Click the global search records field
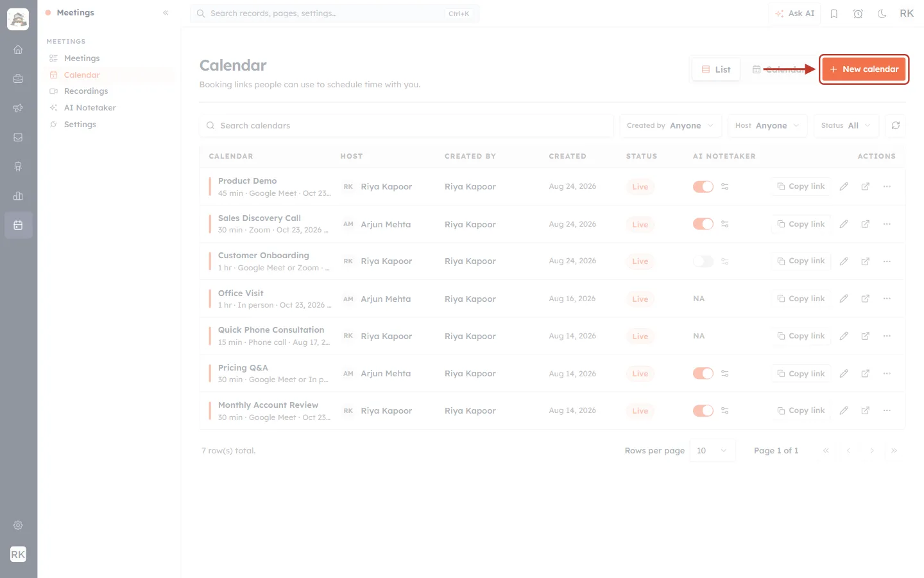The width and height of the screenshot is (924, 578). pos(334,13)
